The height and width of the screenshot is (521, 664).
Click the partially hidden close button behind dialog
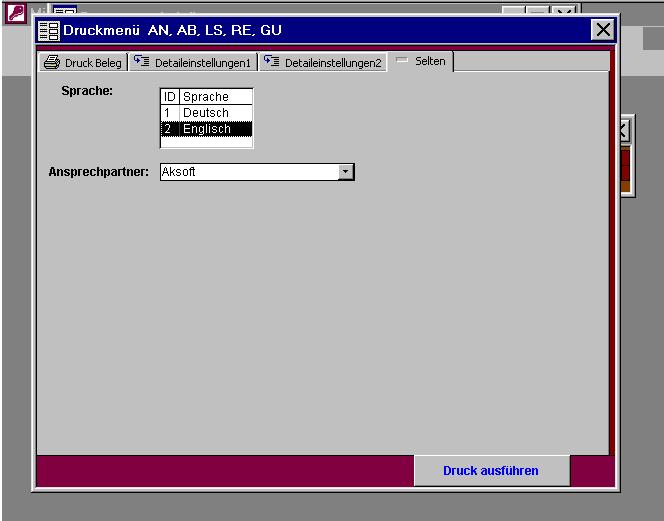click(623, 130)
